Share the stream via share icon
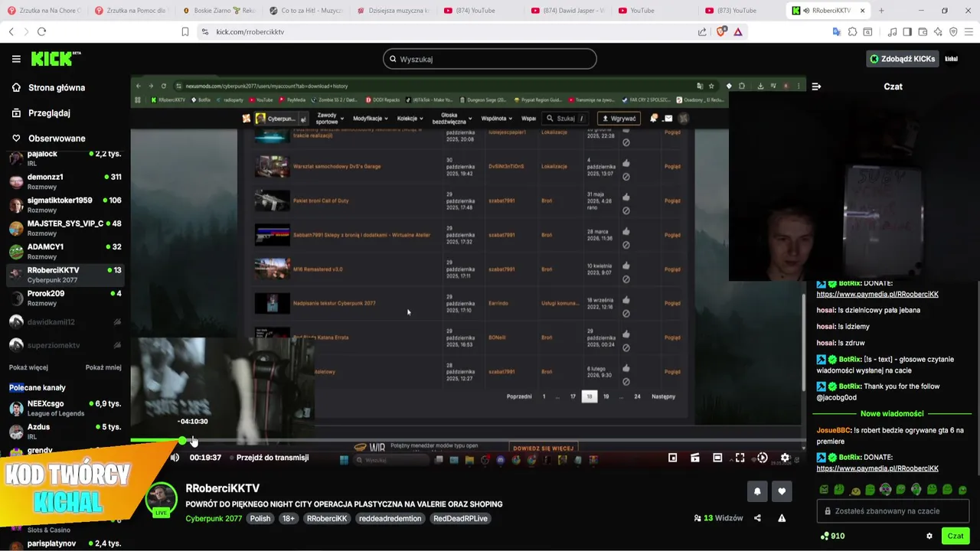 coord(757,518)
